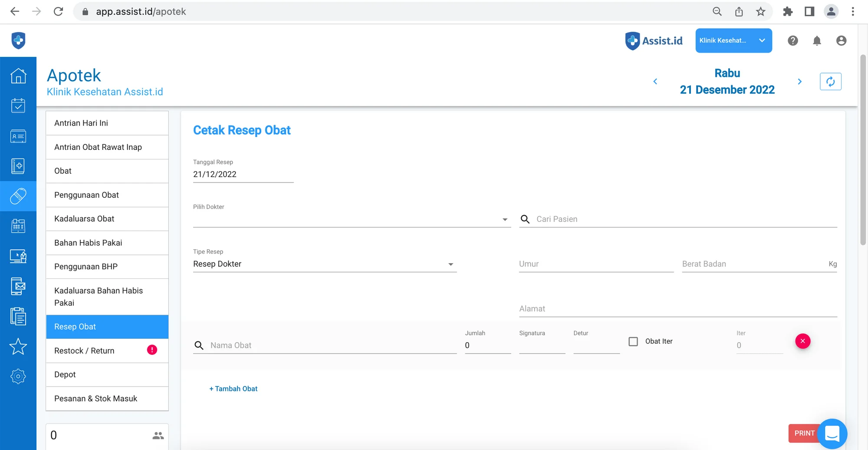Open the notifications bell icon

tap(817, 40)
